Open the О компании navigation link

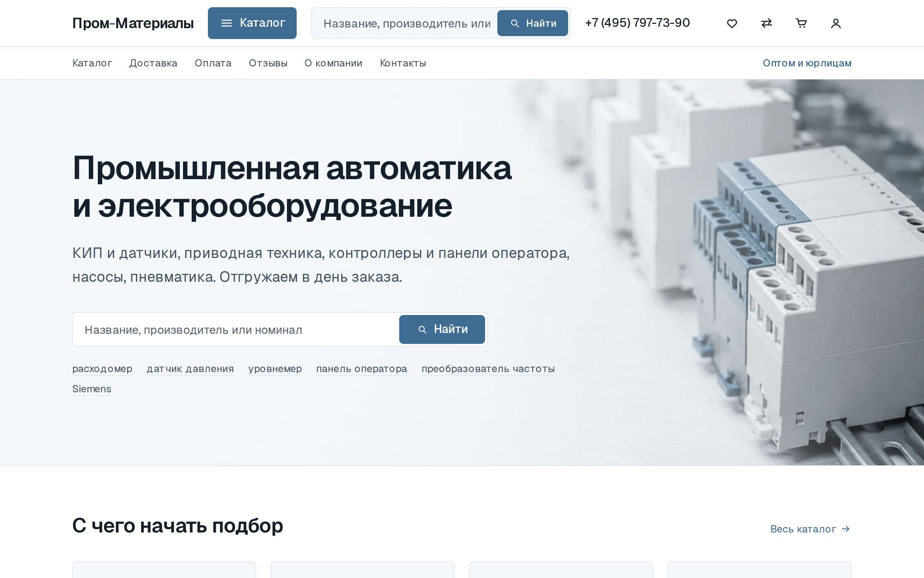point(334,63)
